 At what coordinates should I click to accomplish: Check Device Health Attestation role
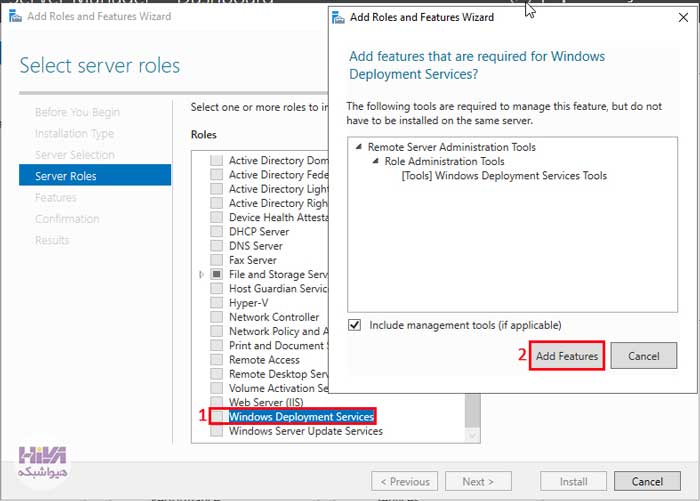point(217,217)
